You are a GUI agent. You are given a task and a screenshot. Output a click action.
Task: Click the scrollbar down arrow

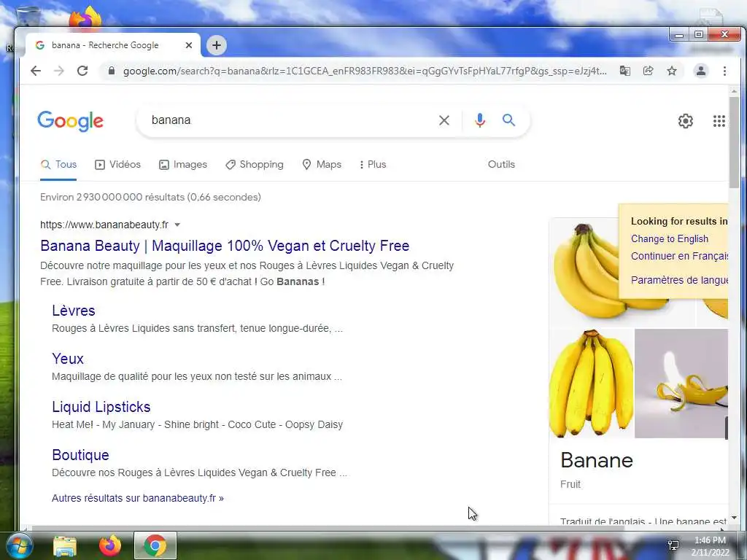[x=734, y=518]
